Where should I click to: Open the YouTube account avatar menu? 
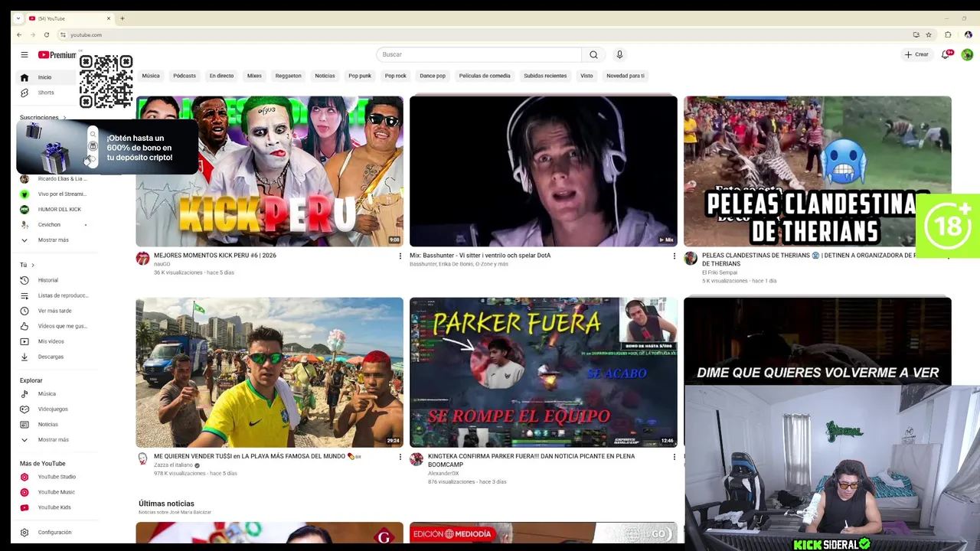(x=967, y=54)
